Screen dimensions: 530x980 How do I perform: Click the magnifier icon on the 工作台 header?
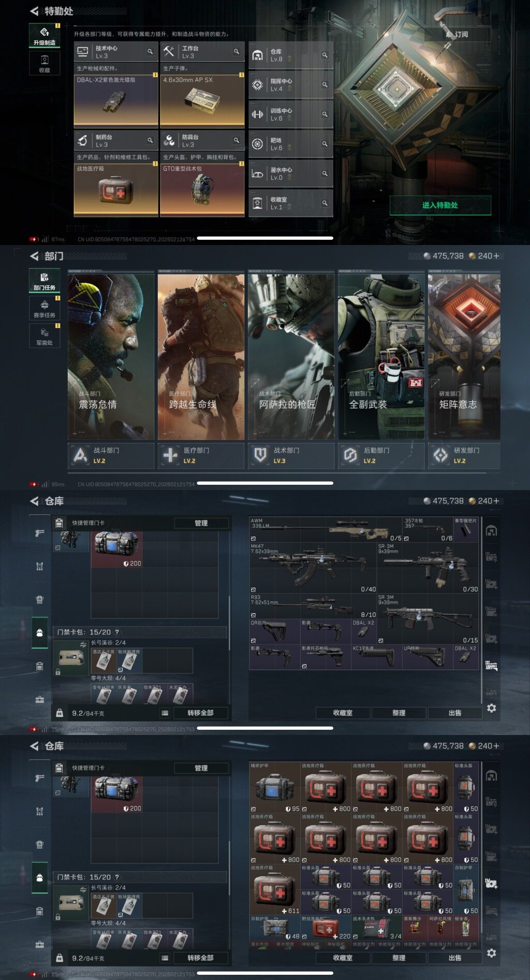click(x=237, y=52)
